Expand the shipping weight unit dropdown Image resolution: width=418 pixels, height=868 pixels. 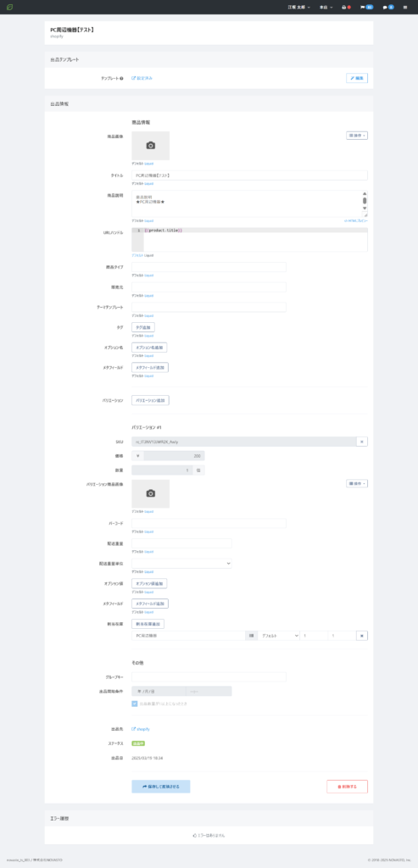coord(181,563)
